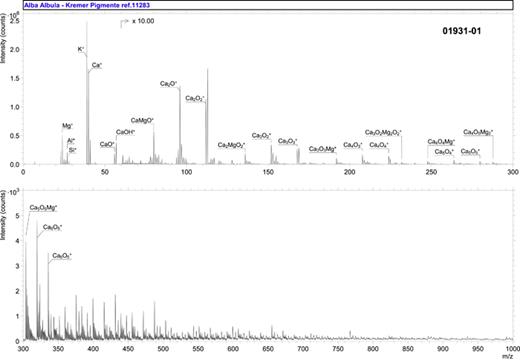This screenshot has width=520, height=361.
Task: Click the Ca5O5Mg+ label in lower spectrum
Action: coord(43,208)
